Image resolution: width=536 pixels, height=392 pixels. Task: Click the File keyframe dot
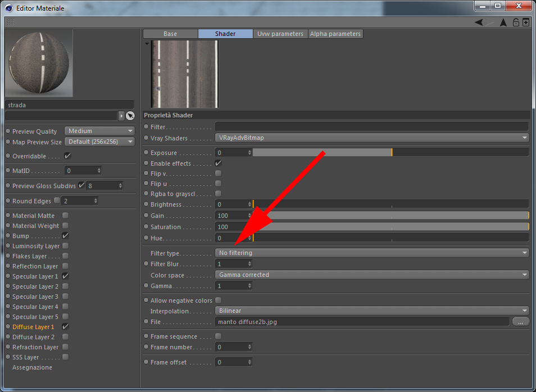[146, 322]
